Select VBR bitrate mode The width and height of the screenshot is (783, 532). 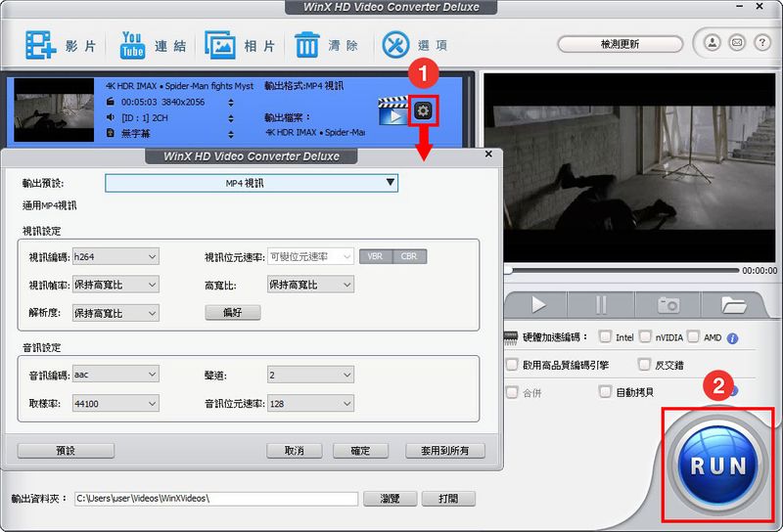point(376,256)
